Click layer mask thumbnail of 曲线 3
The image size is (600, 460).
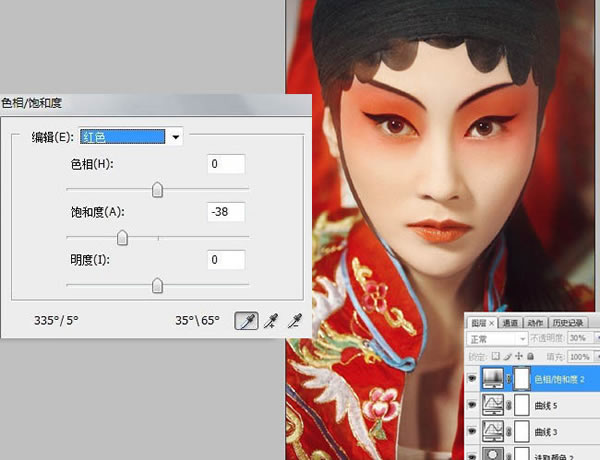[522, 431]
